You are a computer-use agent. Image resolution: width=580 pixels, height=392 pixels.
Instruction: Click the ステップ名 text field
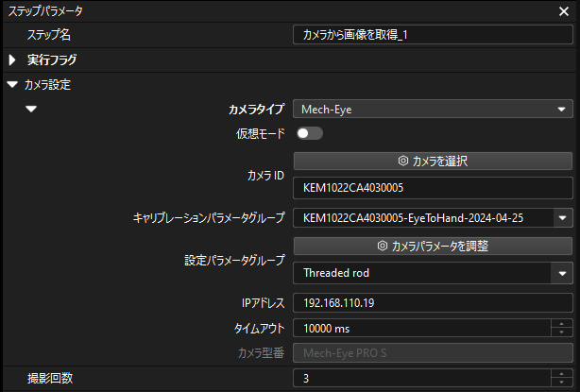tap(433, 34)
